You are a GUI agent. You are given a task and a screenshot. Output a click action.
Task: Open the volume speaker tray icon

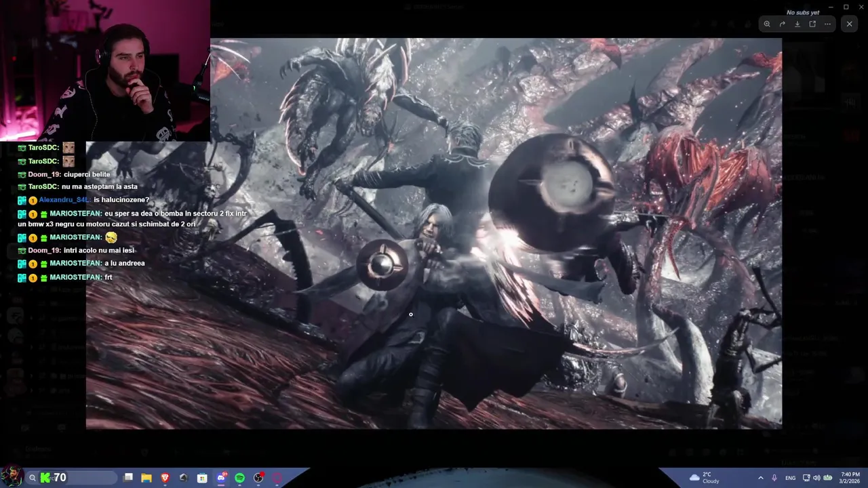(x=816, y=478)
